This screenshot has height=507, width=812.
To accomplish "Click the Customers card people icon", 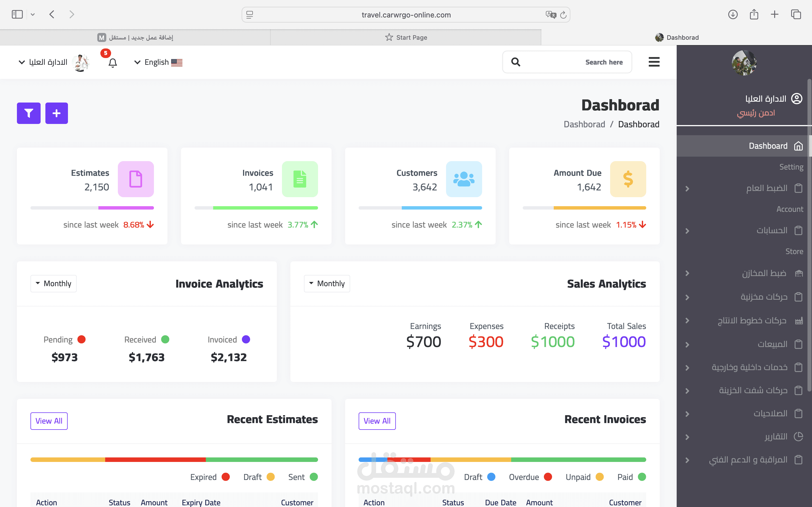I will click(x=464, y=179).
